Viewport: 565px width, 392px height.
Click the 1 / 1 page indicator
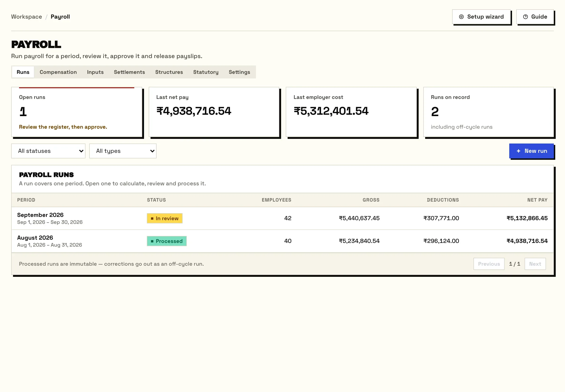[515, 264]
